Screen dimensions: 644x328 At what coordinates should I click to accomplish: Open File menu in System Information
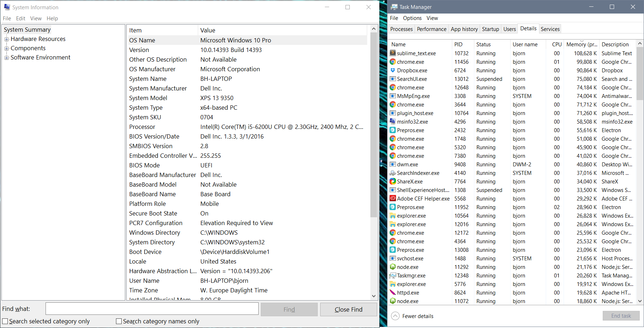(7, 18)
